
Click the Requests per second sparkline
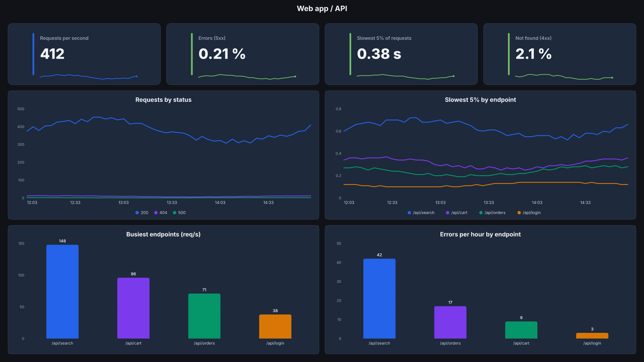point(89,77)
